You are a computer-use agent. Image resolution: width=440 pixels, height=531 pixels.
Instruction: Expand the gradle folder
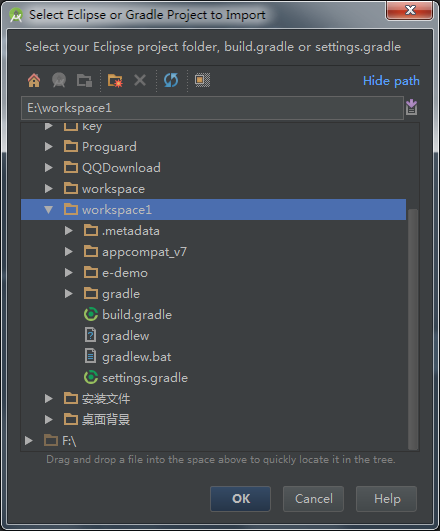69,294
